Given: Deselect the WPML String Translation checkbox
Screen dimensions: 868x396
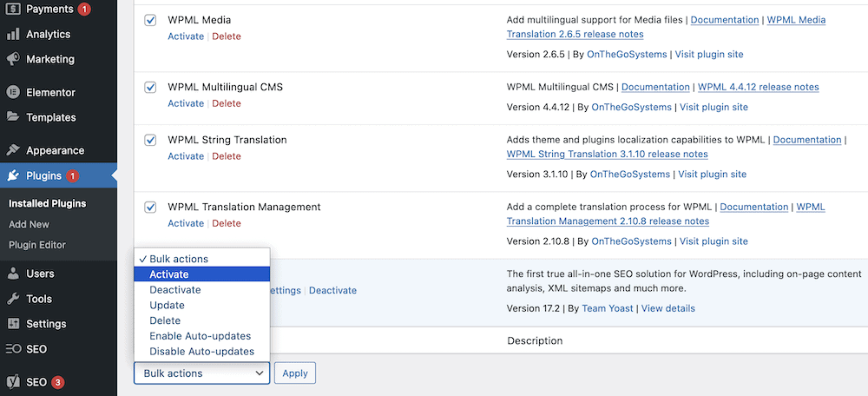Looking at the screenshot, I should tap(150, 140).
